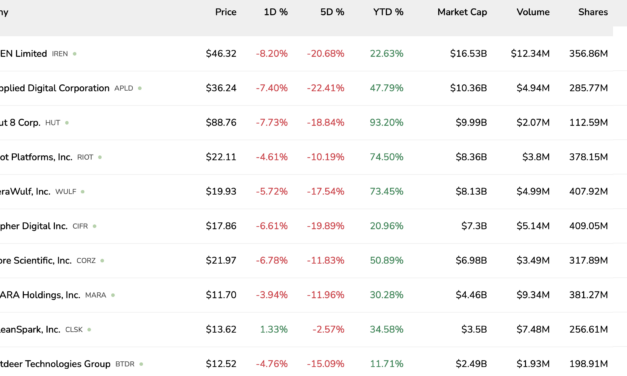Select the $36.24 price cell

(221, 88)
